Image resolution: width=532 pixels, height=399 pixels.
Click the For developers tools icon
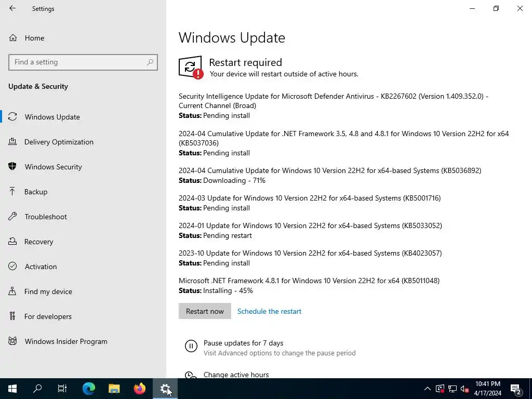[12, 316]
